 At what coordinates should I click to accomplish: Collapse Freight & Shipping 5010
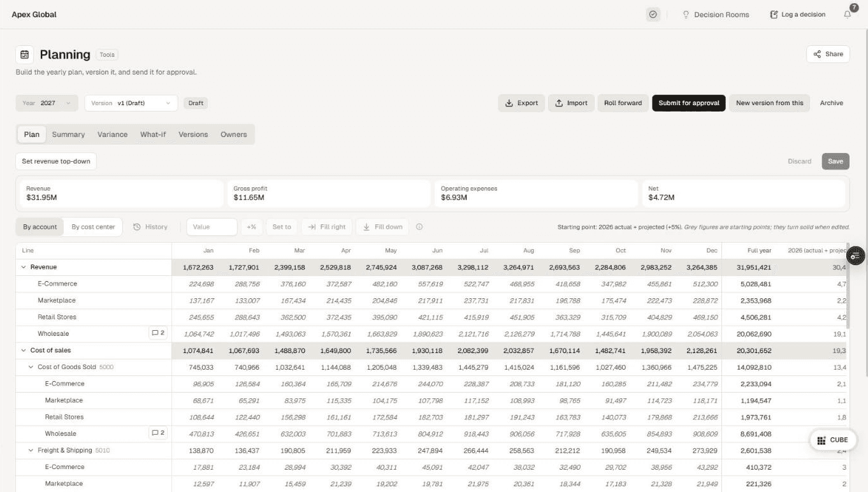click(x=31, y=451)
